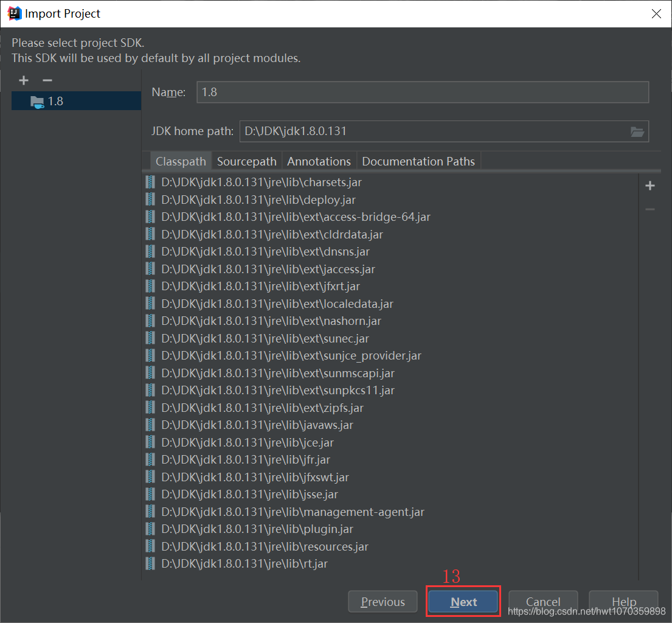Add a new SDK with plus icon
Viewport: 672px width, 623px height.
(x=24, y=80)
